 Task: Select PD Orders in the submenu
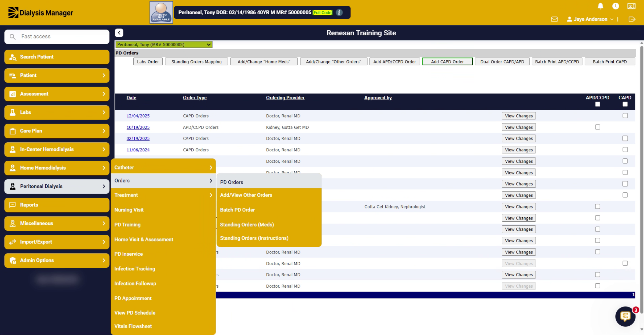pos(269,182)
